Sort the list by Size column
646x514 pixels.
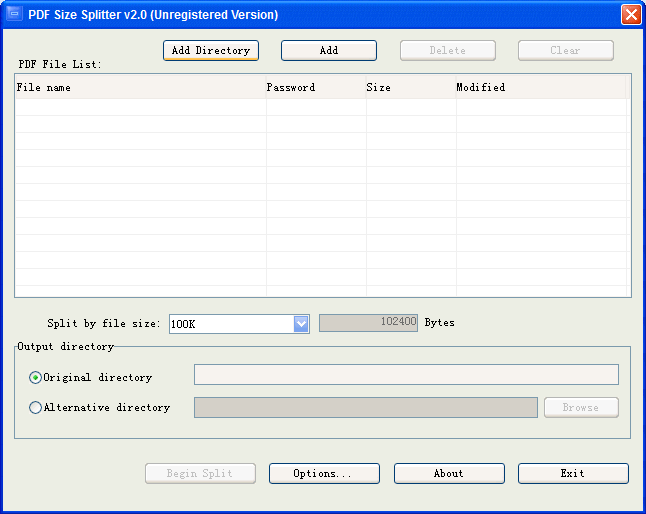tap(410, 87)
